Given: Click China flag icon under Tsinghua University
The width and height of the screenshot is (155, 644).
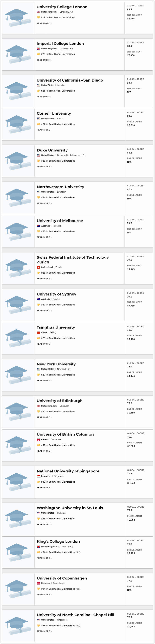Looking at the screenshot, I should click(38, 332).
